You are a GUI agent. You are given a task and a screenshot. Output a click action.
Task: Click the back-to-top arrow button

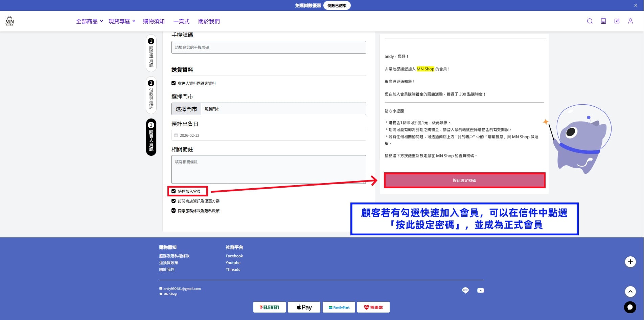[630, 291]
